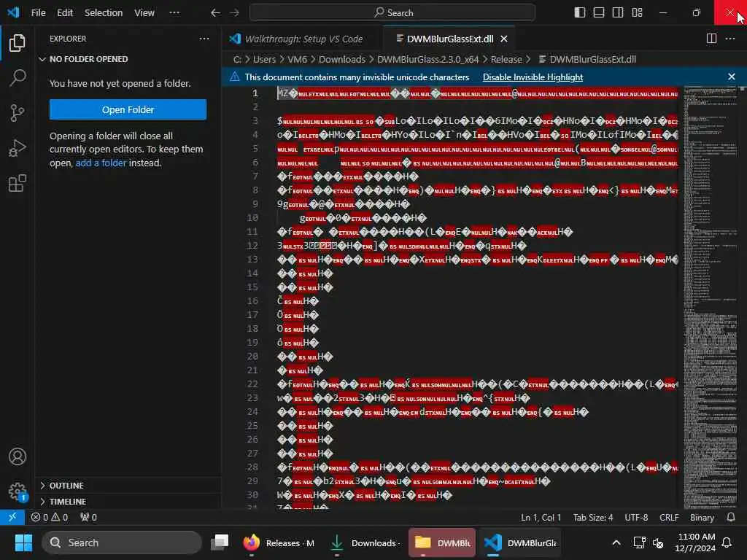Viewport: 747px width, 560px height.
Task: Click DWMBlurGlass.2.3.0_x64 breadcrumb
Action: [427, 59]
